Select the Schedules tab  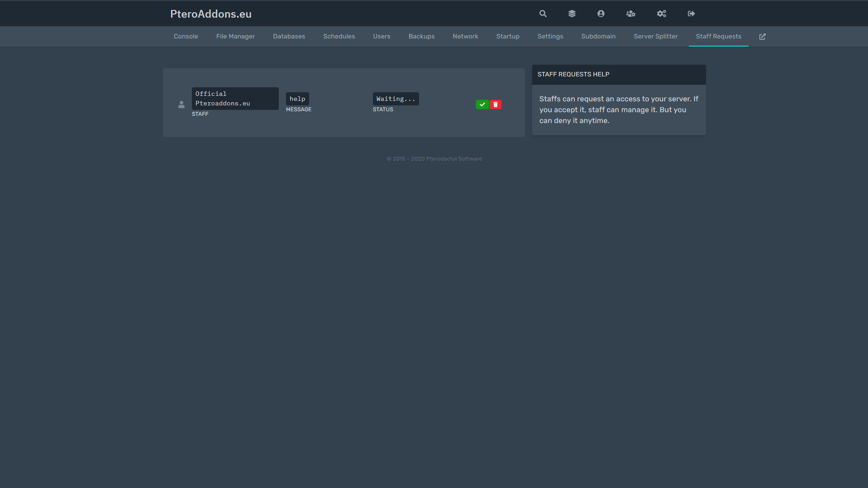pos(339,37)
